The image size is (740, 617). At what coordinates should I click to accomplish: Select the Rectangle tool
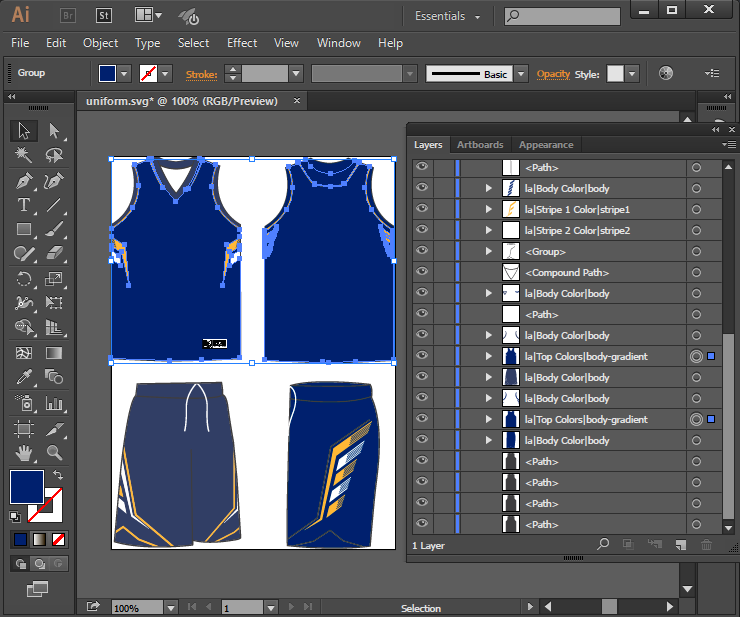pyautogui.click(x=24, y=229)
